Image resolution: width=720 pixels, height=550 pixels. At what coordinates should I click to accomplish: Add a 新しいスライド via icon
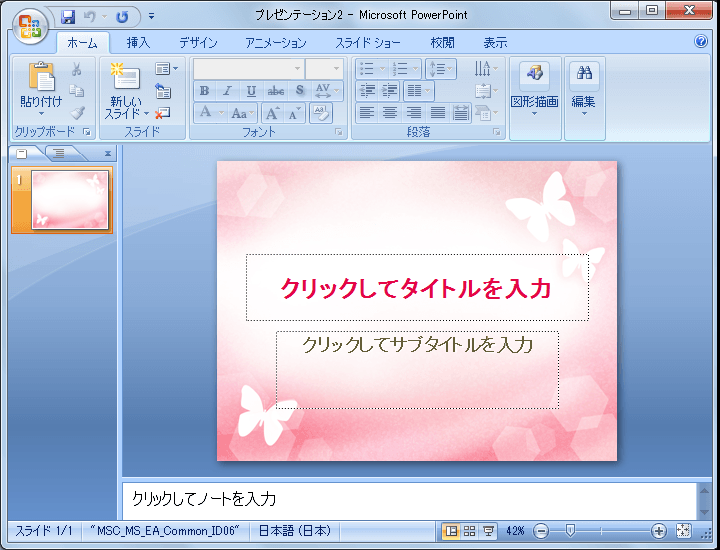coord(126,76)
